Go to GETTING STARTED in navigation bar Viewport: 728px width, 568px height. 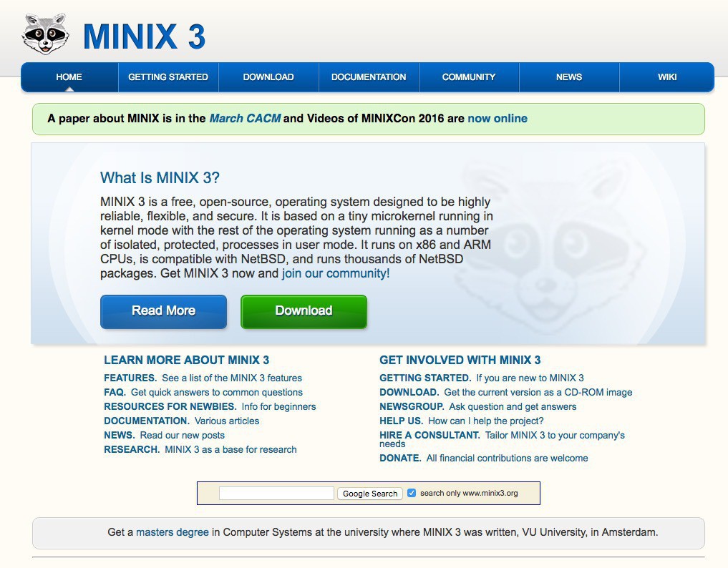coord(168,77)
